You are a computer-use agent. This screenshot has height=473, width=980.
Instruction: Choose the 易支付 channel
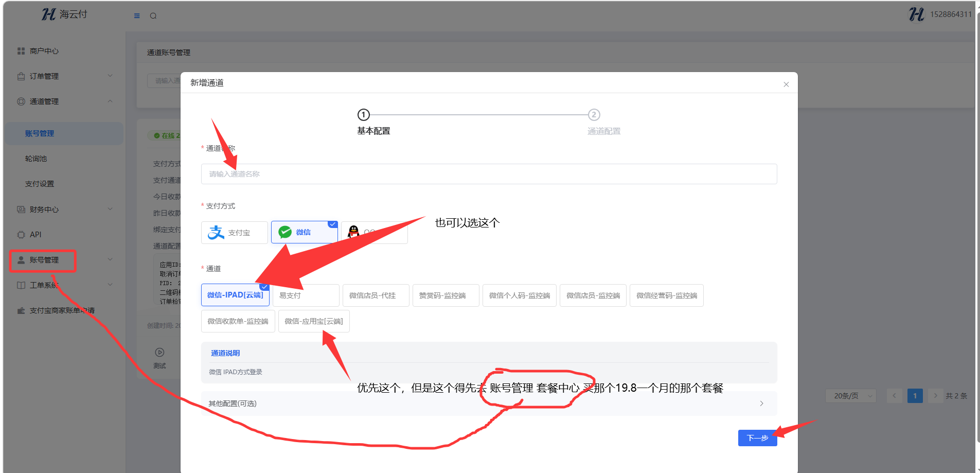(306, 295)
